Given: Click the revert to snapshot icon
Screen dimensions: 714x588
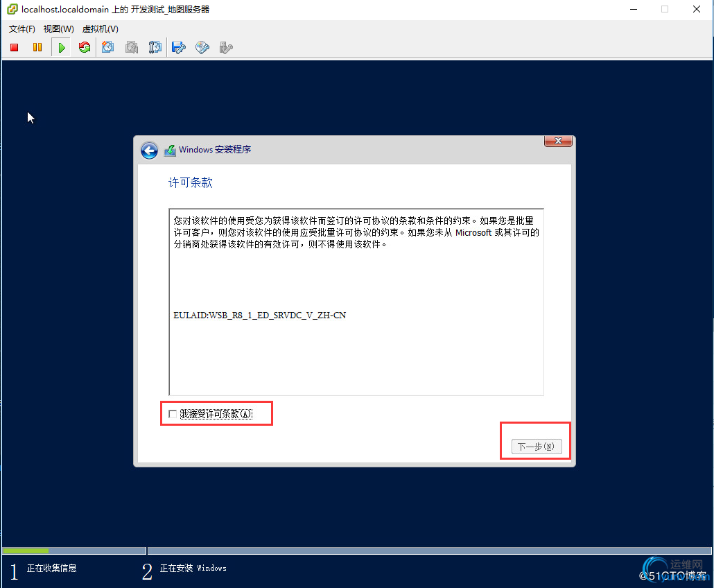Looking at the screenshot, I should pyautogui.click(x=132, y=47).
